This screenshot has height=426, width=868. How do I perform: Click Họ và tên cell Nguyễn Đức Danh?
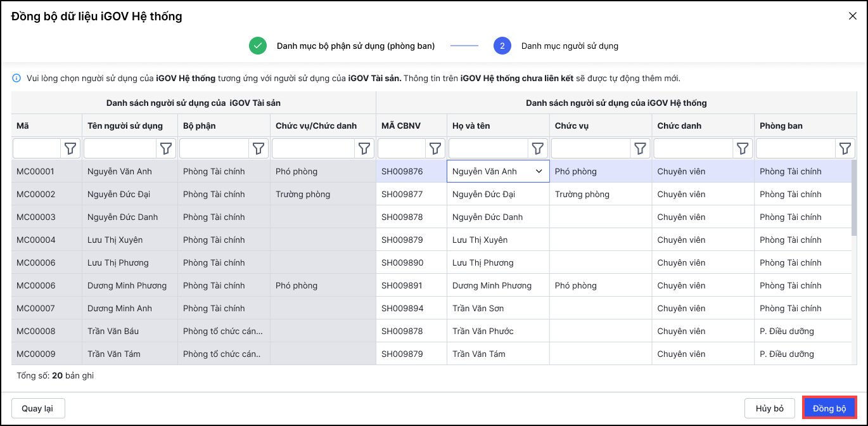tap(498, 217)
